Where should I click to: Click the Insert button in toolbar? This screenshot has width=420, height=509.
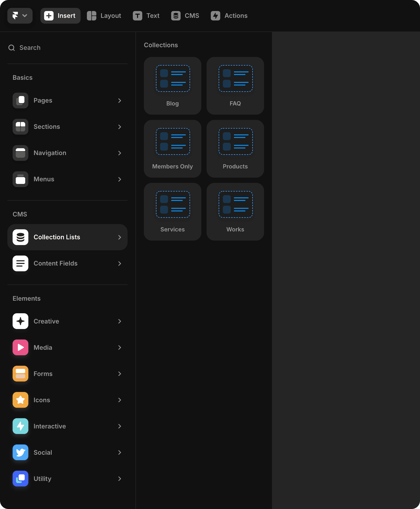tap(60, 16)
